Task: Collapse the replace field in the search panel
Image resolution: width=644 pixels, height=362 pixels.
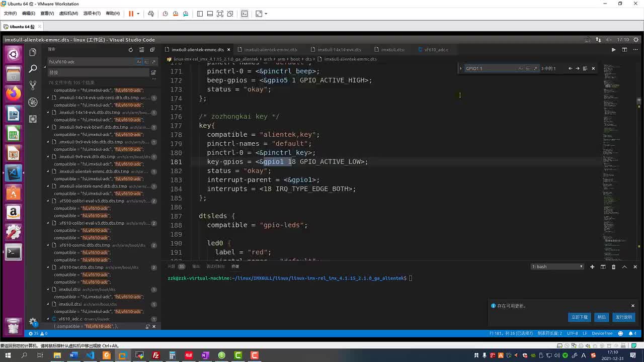Action: [x=45, y=67]
